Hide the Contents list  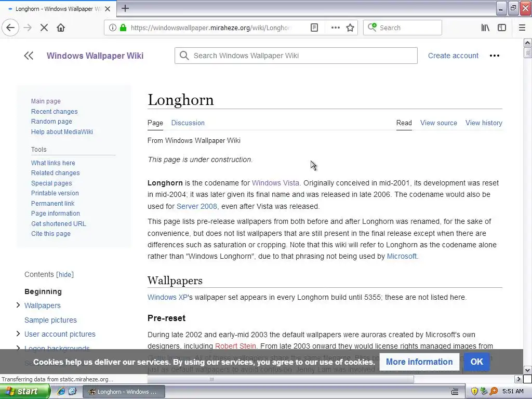tap(65, 274)
